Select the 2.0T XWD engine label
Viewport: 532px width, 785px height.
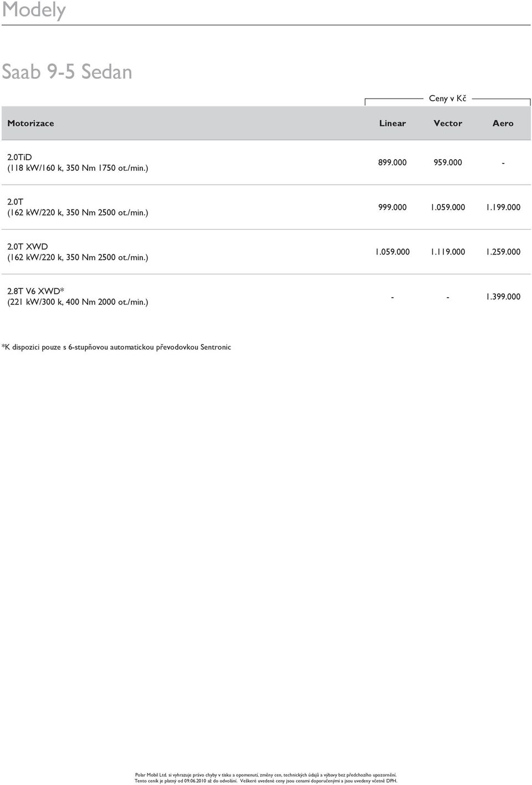click(78, 252)
